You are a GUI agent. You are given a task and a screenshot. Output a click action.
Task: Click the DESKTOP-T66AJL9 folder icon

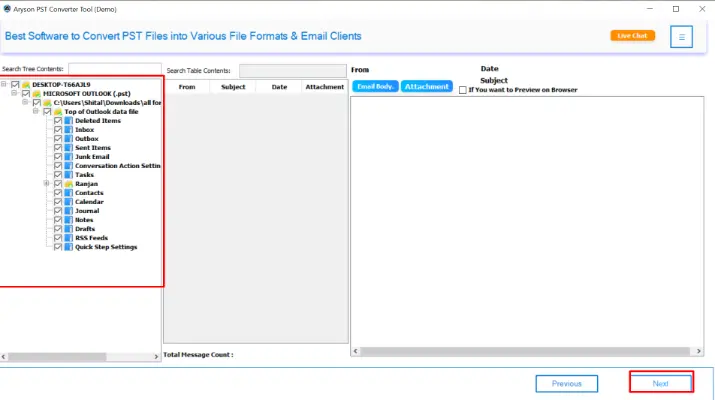[x=26, y=84]
